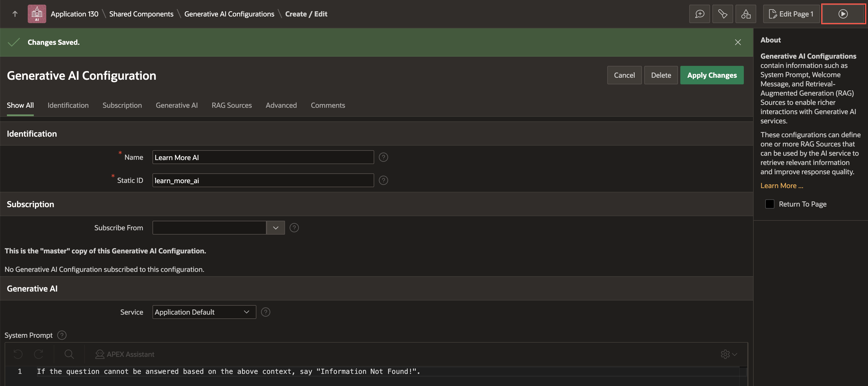
Task: Open Edit Page 1 button
Action: pos(791,14)
